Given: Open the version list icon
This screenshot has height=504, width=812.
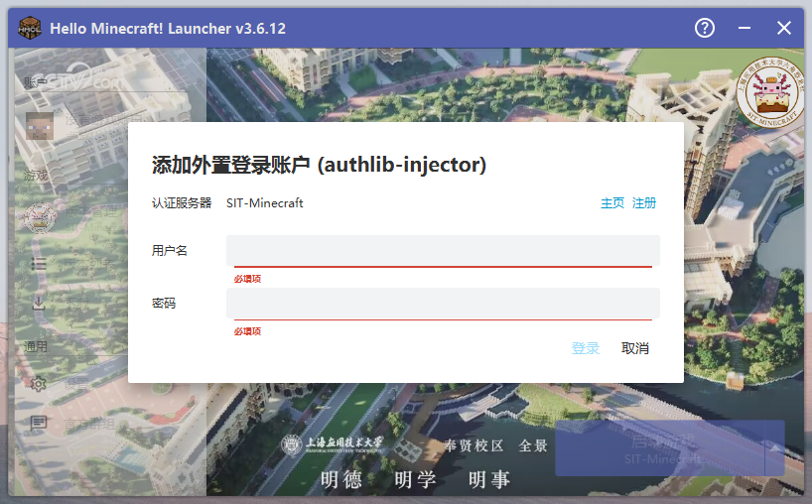Looking at the screenshot, I should pyautogui.click(x=39, y=263).
